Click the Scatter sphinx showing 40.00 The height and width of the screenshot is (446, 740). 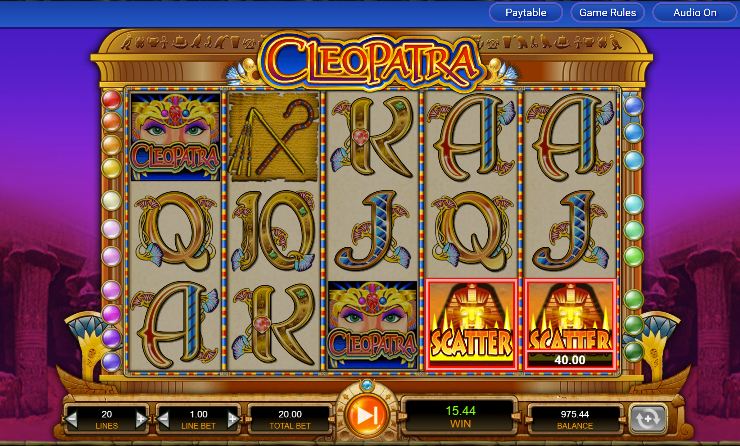pyautogui.click(x=570, y=324)
